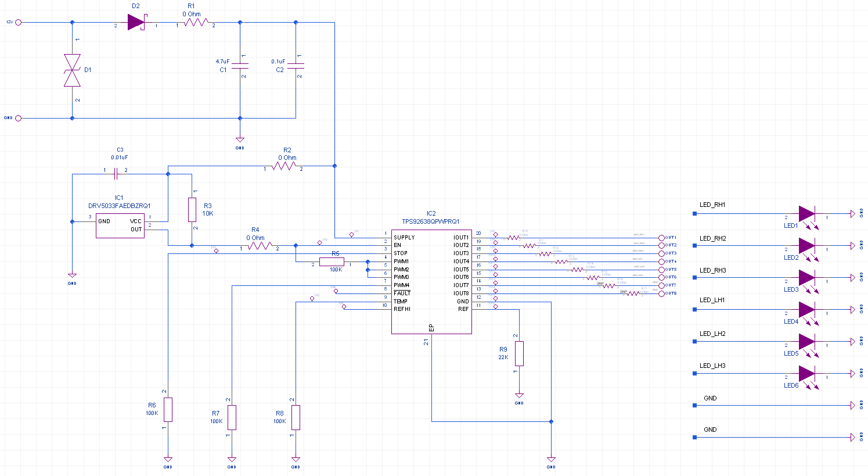
Task: Pick the C3 0.01uF capacitor symbol
Action: [x=116, y=173]
